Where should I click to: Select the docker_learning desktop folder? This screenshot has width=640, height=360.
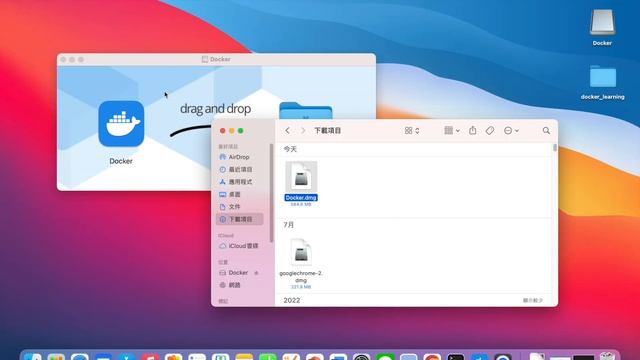coord(602,77)
